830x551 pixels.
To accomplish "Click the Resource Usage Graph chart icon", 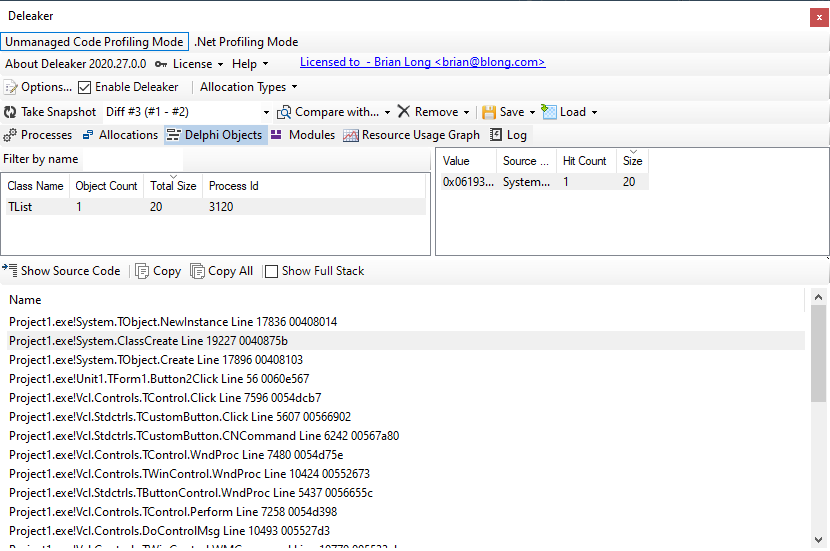I will point(350,136).
